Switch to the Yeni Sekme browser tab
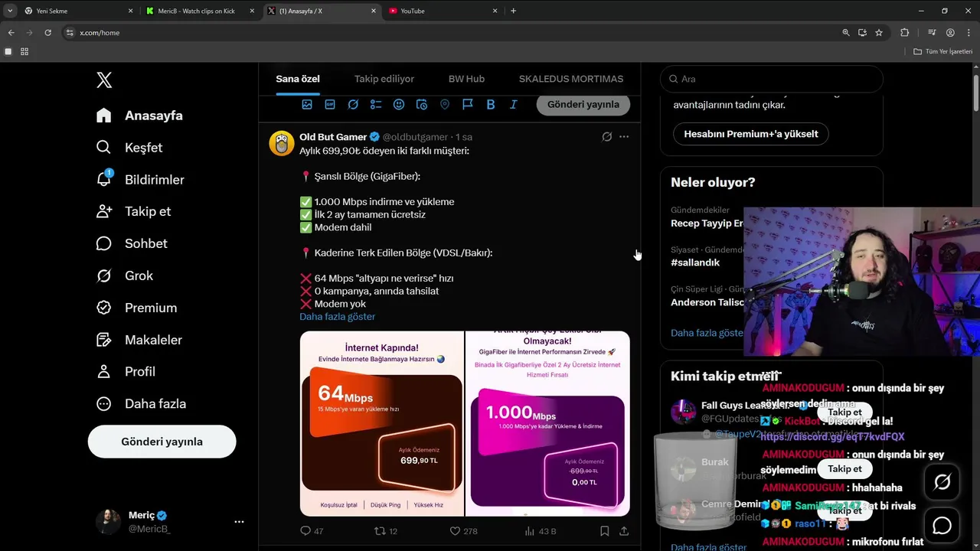980x551 pixels. pos(77,11)
